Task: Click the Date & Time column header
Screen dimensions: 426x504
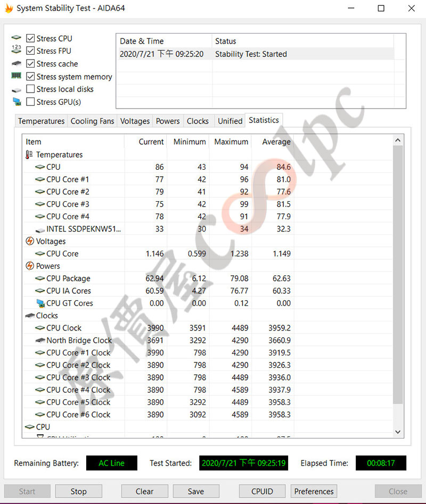Action: point(164,41)
